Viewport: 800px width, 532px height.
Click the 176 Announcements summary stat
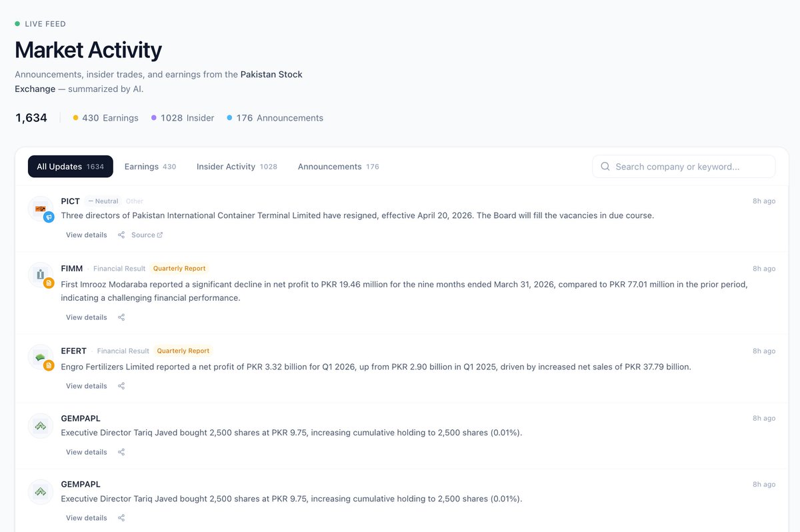[x=275, y=118]
